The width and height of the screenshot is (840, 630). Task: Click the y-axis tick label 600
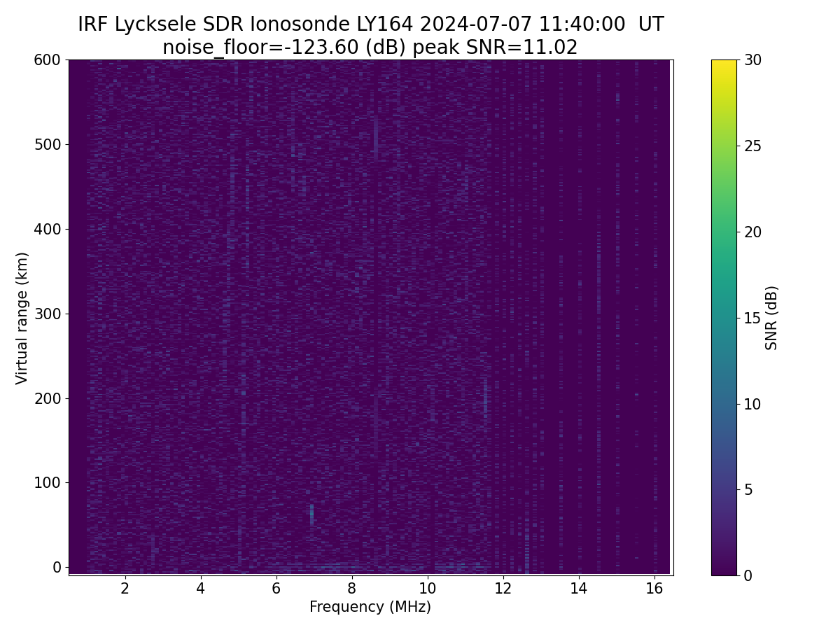click(x=47, y=60)
